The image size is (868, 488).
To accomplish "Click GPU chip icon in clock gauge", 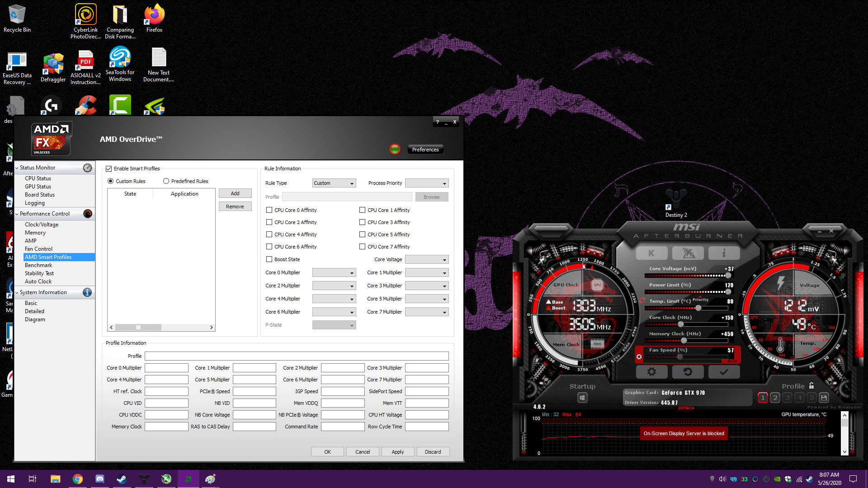I will [x=597, y=285].
